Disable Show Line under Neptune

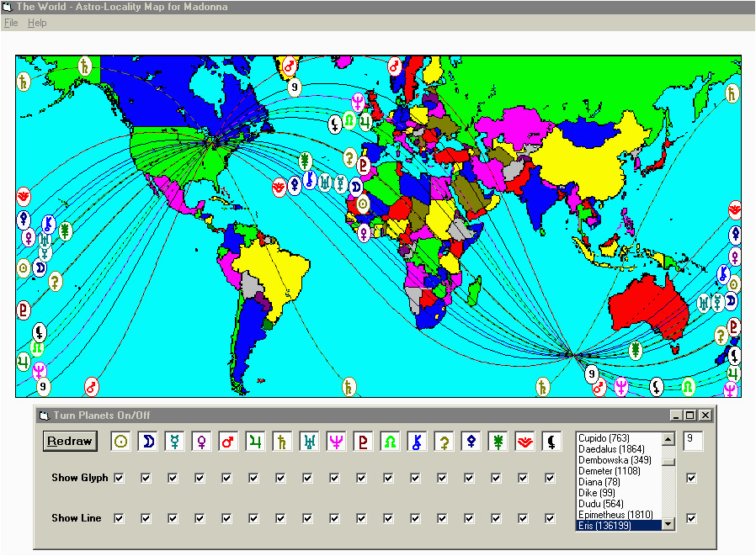coord(334,518)
